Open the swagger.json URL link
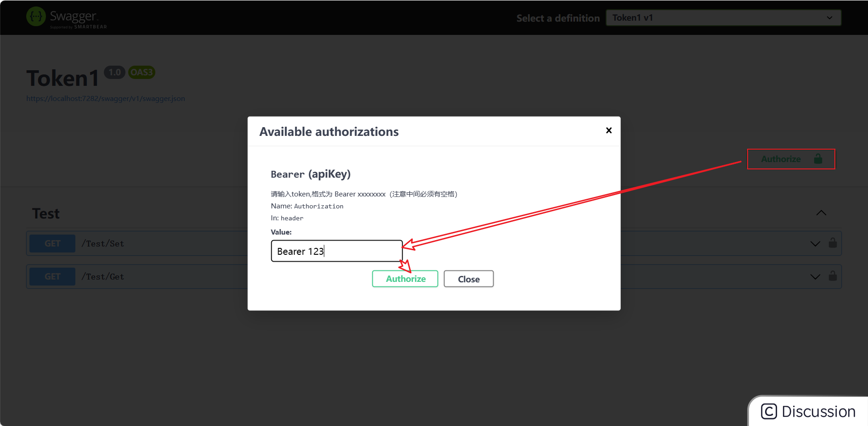The image size is (868, 426). coord(106,99)
